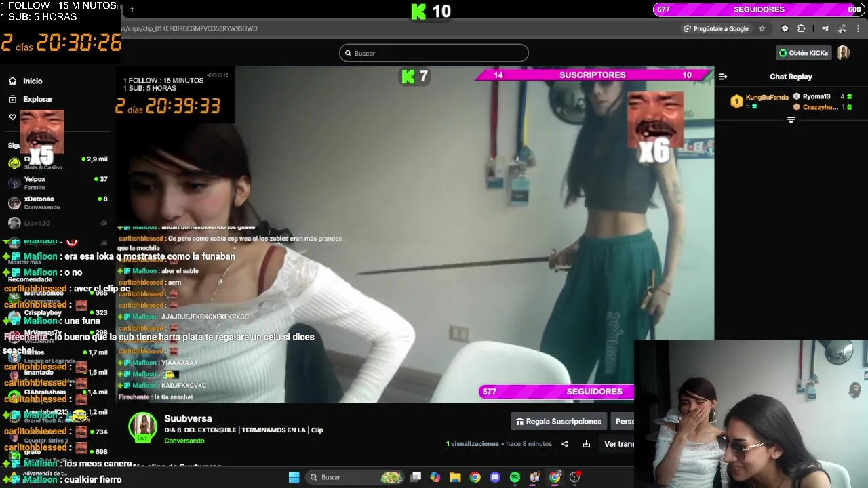This screenshot has height=488, width=868.
Task: Open the Chrome three-dot menu
Action: [859, 28]
